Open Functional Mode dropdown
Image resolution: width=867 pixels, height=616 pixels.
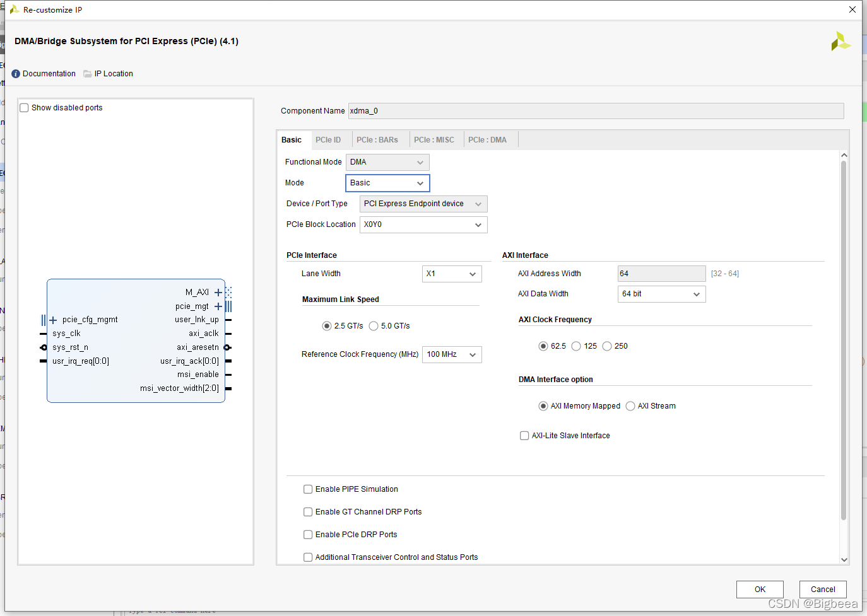pos(387,162)
